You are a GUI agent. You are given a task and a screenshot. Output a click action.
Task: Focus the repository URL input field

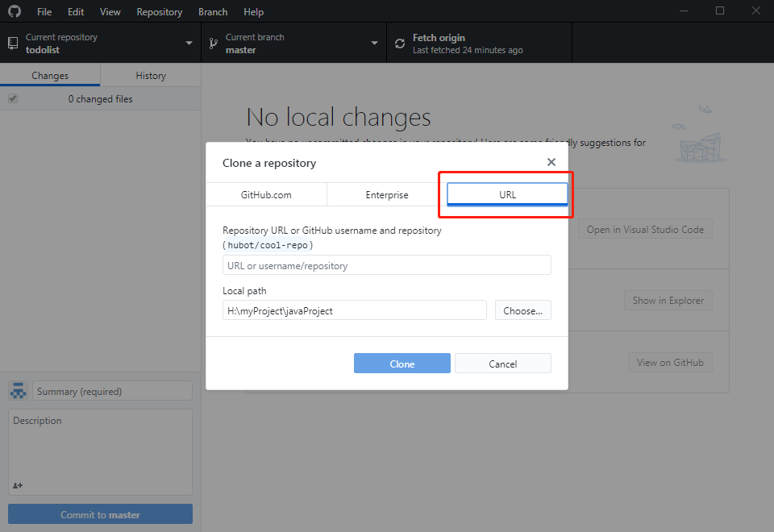pyautogui.click(x=386, y=265)
